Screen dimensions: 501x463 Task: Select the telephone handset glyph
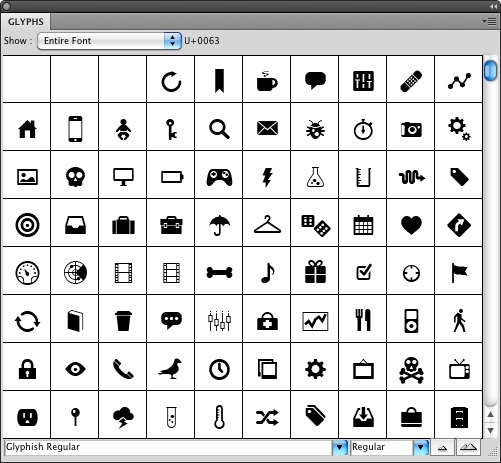pos(123,369)
